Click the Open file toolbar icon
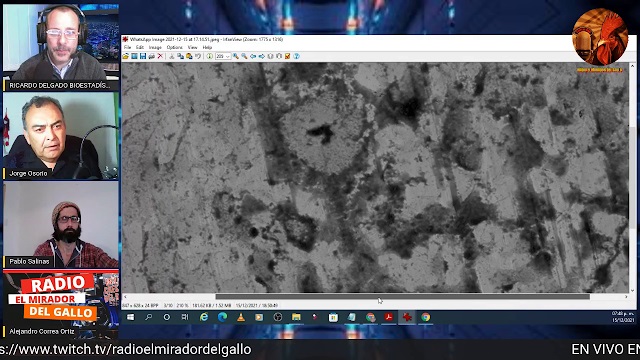This screenshot has height=360, width=640. [125, 56]
